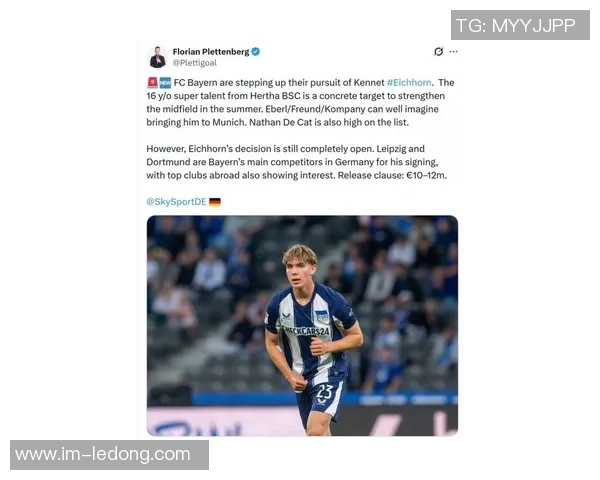Open Florian Plettenberg's profile avatar
This screenshot has width=600, height=480.
tap(158, 57)
